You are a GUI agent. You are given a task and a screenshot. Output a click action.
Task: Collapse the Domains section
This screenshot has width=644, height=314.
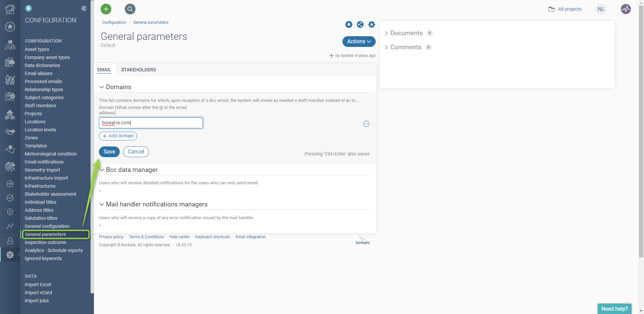(102, 87)
